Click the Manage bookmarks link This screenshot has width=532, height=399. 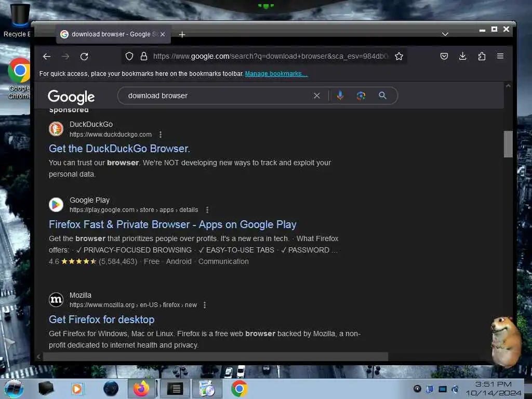276,74
